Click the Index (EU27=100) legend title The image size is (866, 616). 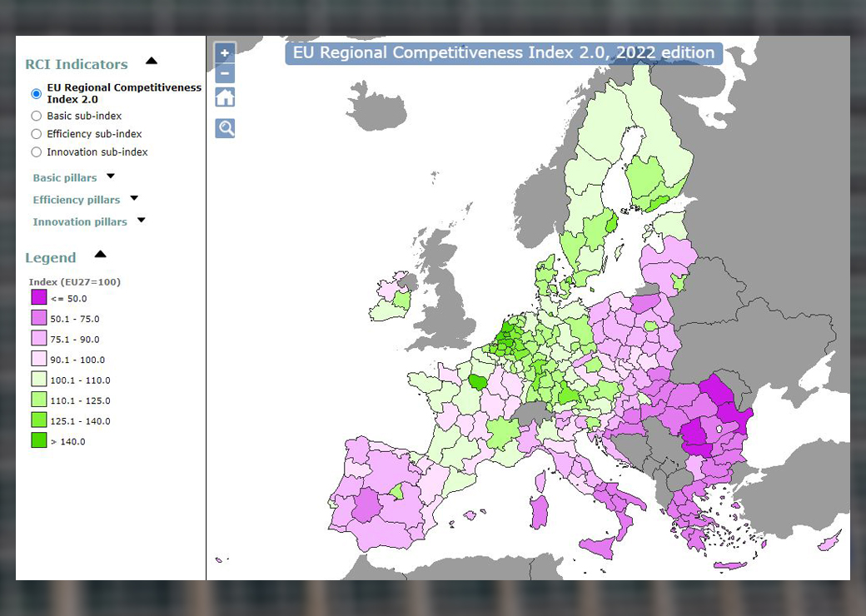click(75, 282)
